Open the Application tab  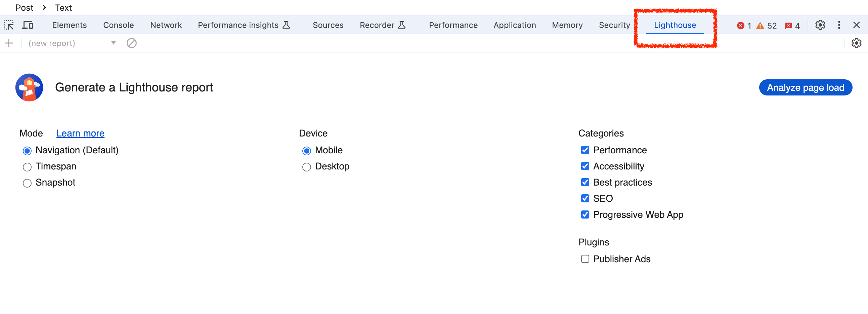click(x=515, y=25)
